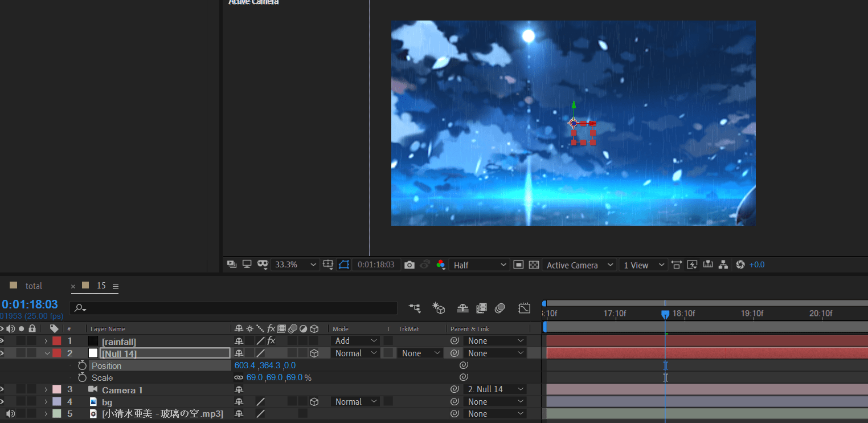Open the Add blending mode dropdown for rainfall

(356, 341)
